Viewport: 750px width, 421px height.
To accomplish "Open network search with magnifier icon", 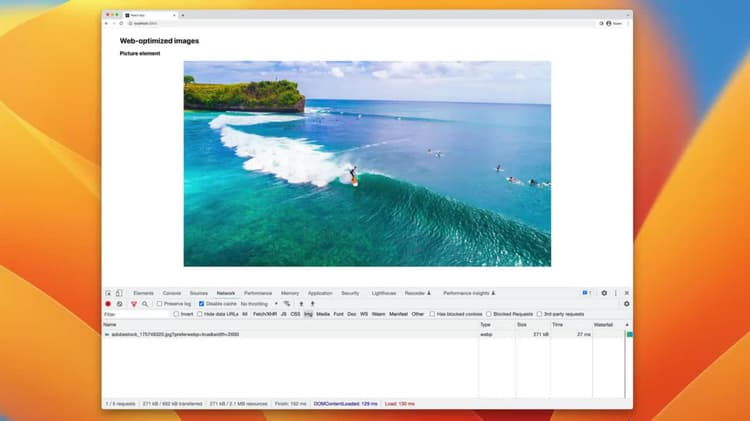I will (x=145, y=304).
